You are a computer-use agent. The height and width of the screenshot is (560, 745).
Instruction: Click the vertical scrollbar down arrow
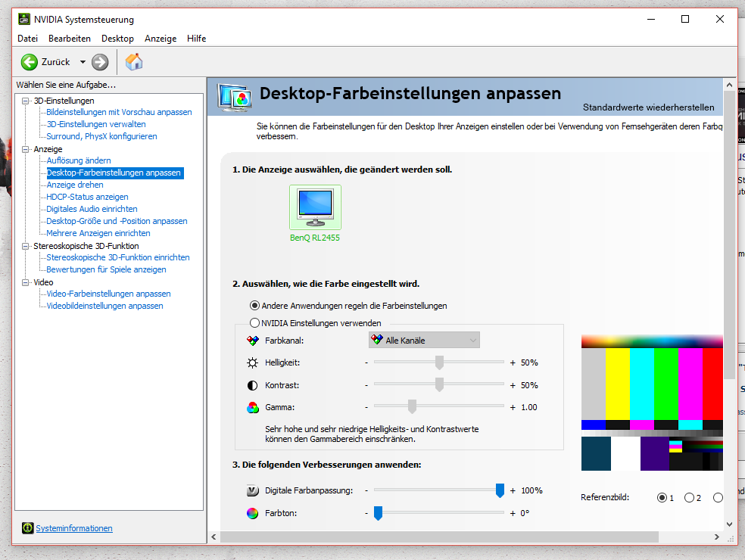pyautogui.click(x=729, y=524)
